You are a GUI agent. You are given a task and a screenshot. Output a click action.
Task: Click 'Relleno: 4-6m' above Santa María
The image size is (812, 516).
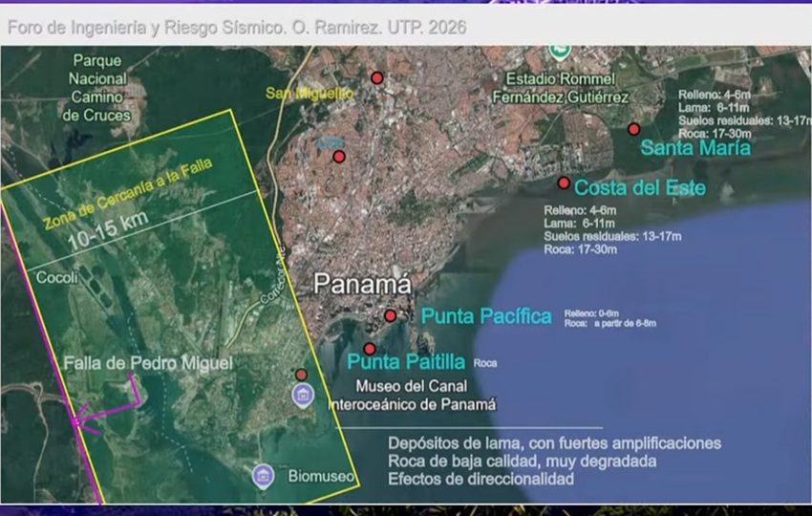(x=715, y=95)
